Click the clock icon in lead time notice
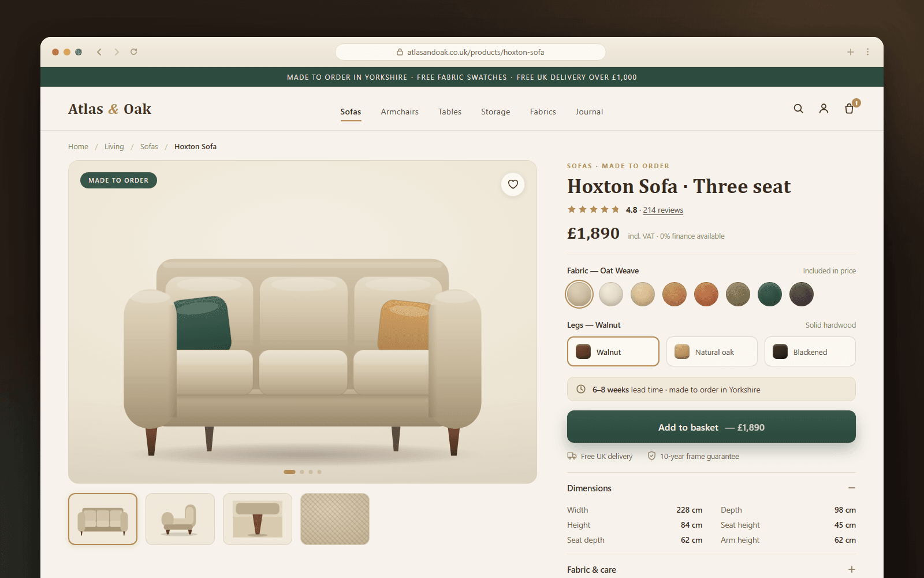Image resolution: width=924 pixels, height=578 pixels. [581, 390]
